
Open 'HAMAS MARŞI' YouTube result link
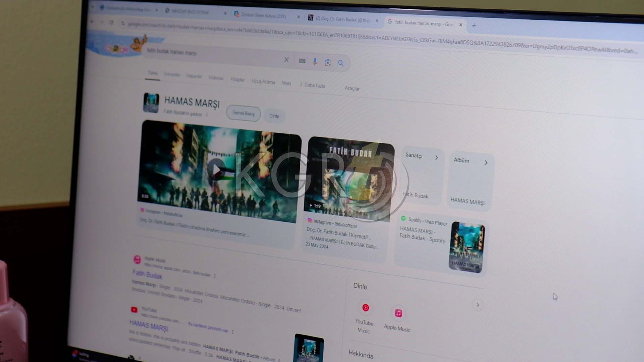[149, 325]
